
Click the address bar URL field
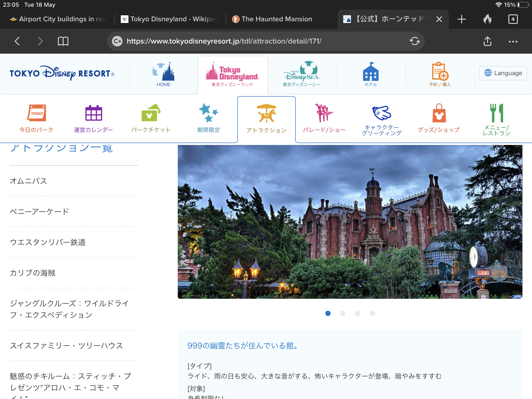[x=266, y=41]
